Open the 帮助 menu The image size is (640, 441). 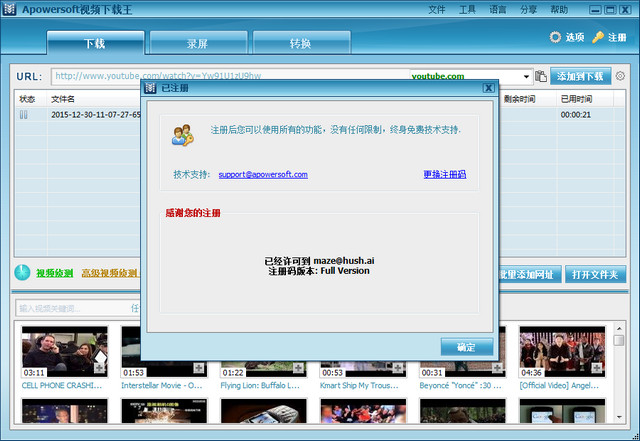tap(559, 9)
